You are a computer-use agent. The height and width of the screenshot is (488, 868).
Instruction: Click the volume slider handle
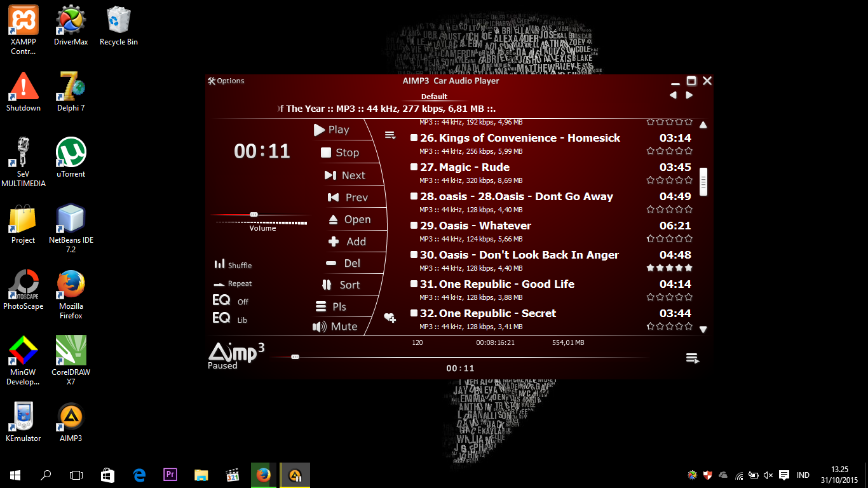coord(254,215)
